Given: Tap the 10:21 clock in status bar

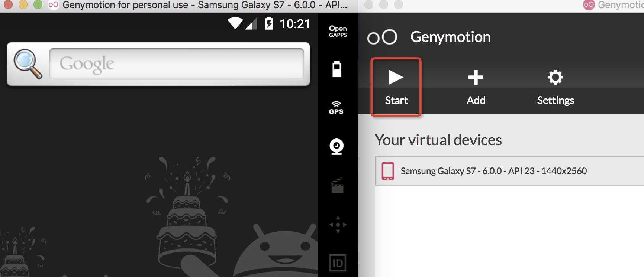Looking at the screenshot, I should [x=295, y=24].
